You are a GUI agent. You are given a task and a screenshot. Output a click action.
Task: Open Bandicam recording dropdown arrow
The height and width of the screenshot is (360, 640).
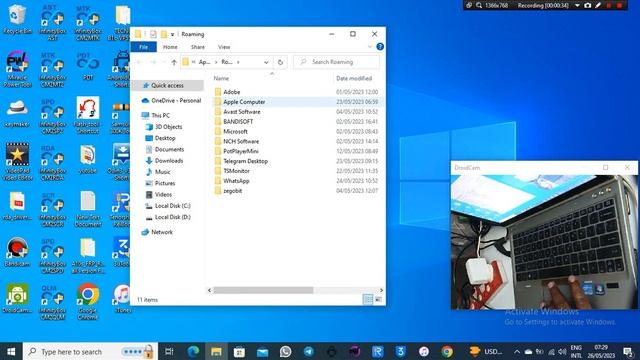(x=577, y=5)
